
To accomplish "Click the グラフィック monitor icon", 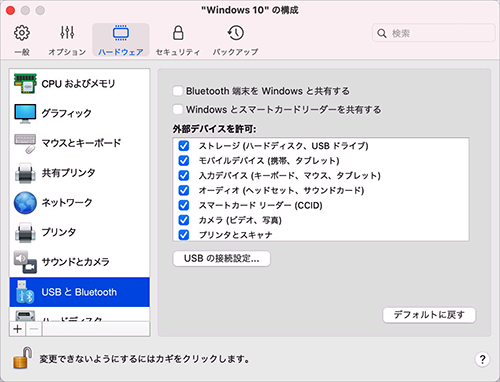I will pyautogui.click(x=25, y=113).
